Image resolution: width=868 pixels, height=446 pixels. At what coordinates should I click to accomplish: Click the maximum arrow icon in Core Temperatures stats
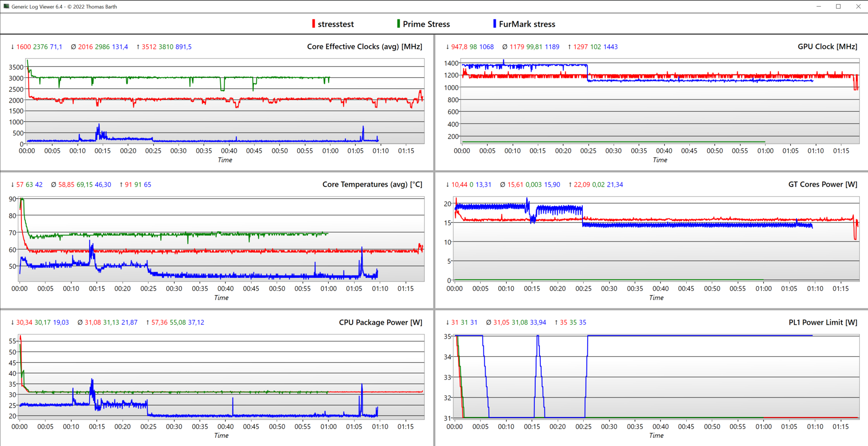pos(121,185)
